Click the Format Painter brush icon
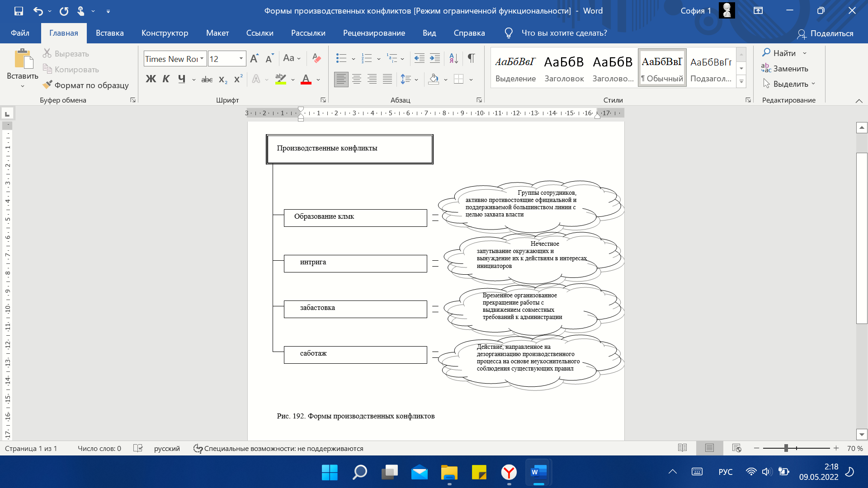This screenshot has width=868, height=488. pyautogui.click(x=47, y=85)
